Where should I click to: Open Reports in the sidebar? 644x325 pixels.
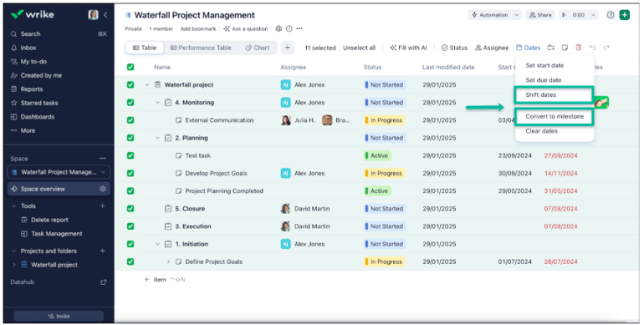32,89
